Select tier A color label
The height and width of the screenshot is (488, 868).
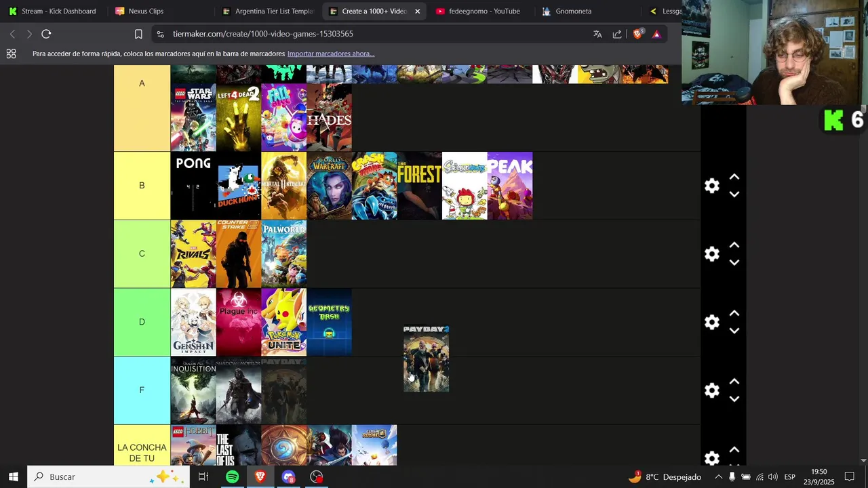pos(142,108)
